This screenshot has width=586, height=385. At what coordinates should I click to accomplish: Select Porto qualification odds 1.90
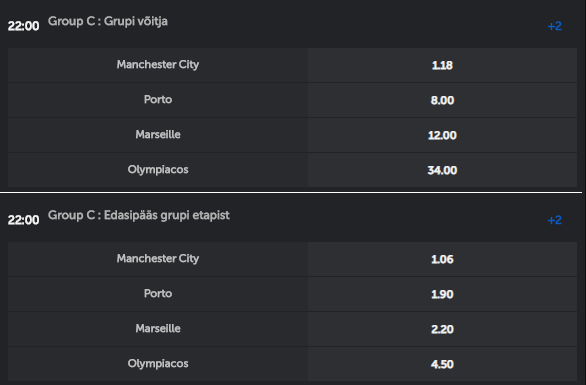coord(442,294)
